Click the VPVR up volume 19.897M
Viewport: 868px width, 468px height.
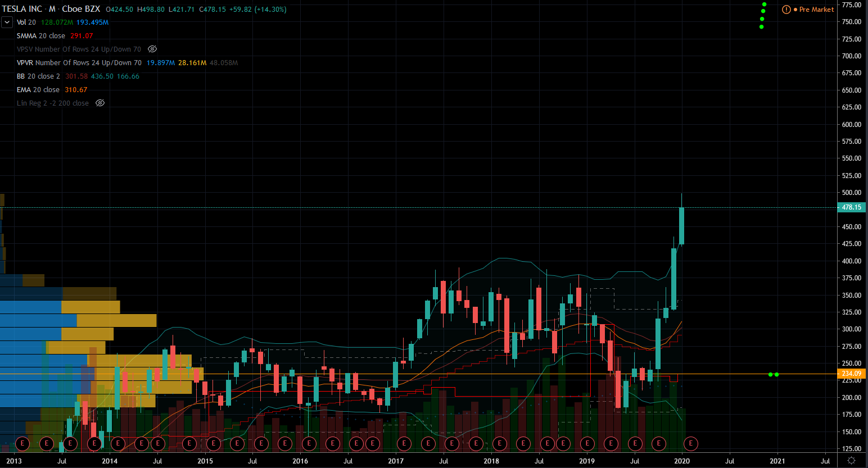tap(161, 63)
